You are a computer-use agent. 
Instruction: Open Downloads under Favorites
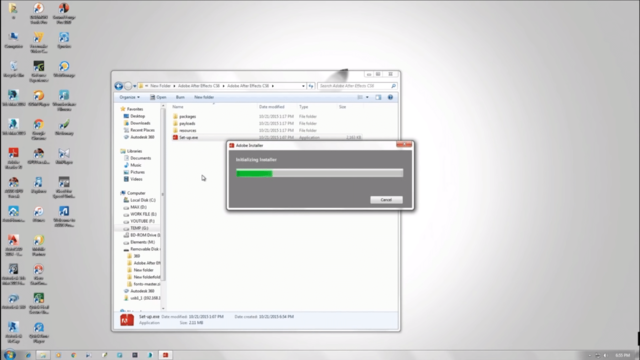tap(140, 123)
